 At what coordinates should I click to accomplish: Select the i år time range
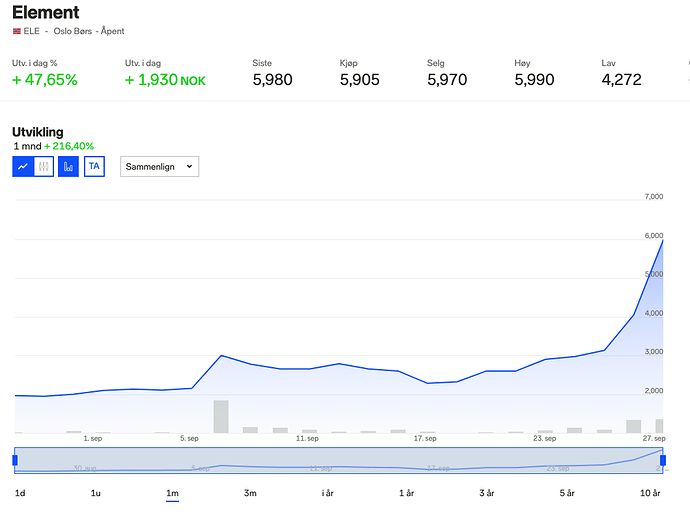[327, 493]
